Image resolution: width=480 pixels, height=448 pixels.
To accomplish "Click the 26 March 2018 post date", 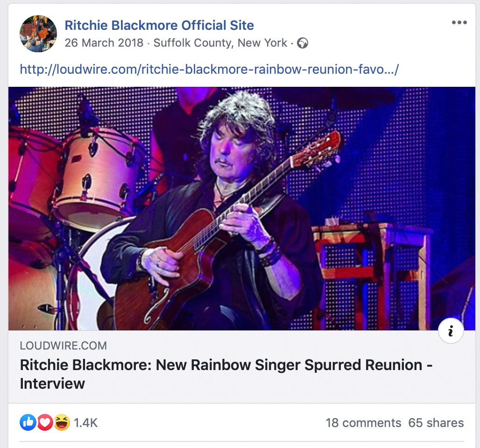I will pos(104,43).
